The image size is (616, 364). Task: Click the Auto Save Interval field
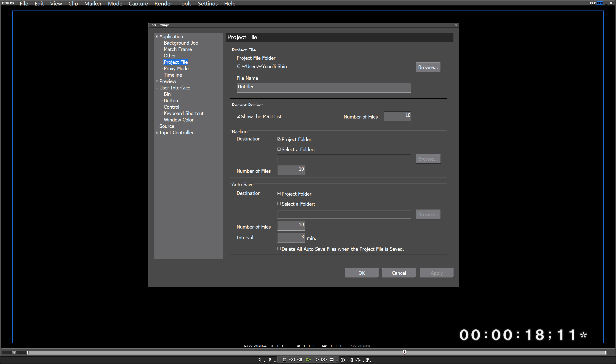pos(291,237)
